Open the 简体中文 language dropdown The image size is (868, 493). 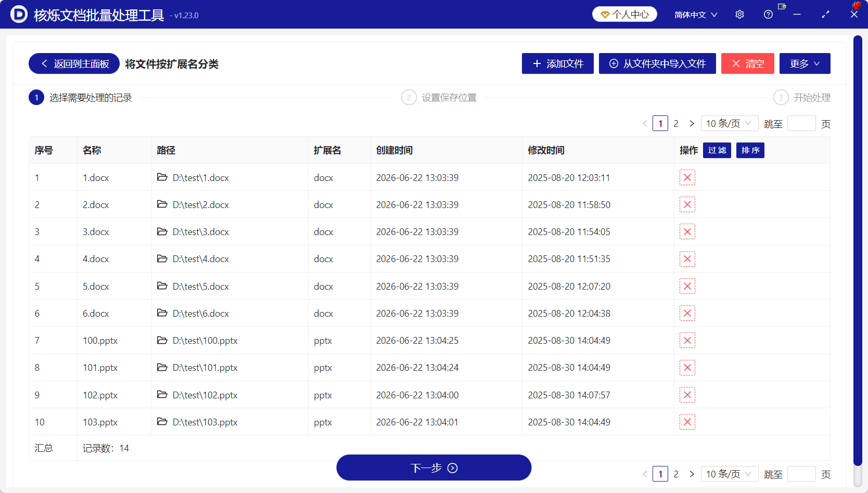[x=696, y=15]
